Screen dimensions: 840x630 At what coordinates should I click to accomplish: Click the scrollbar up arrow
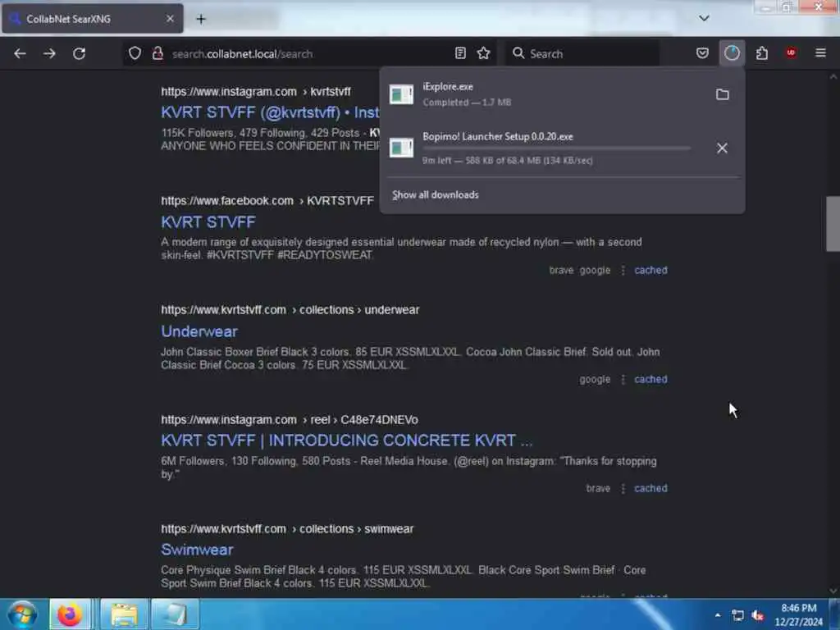click(833, 77)
